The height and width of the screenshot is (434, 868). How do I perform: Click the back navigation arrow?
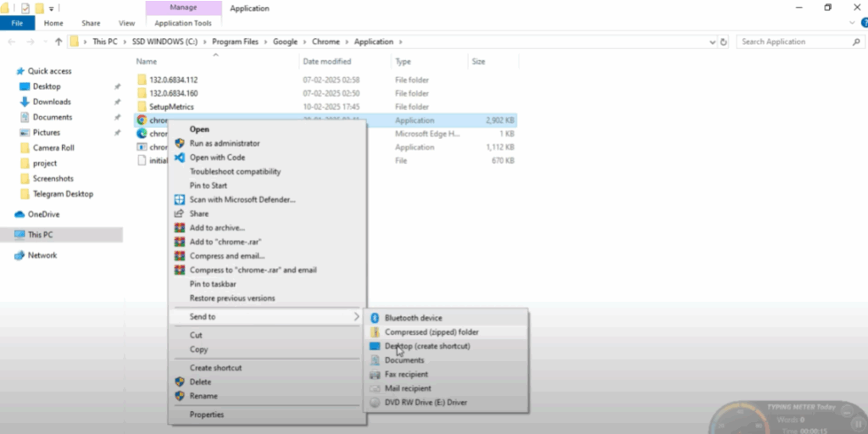[x=12, y=42]
